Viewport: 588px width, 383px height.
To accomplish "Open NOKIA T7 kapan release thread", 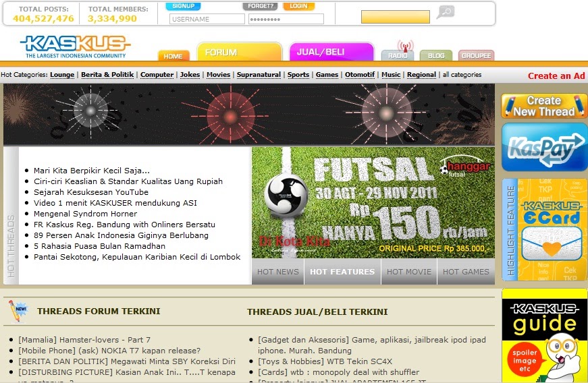I will (x=109, y=351).
